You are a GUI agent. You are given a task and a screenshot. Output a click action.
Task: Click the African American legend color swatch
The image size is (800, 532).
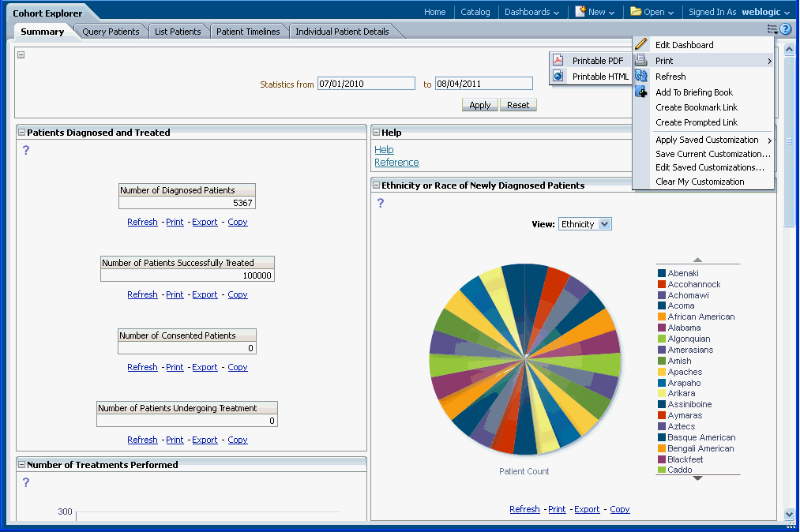[662, 317]
